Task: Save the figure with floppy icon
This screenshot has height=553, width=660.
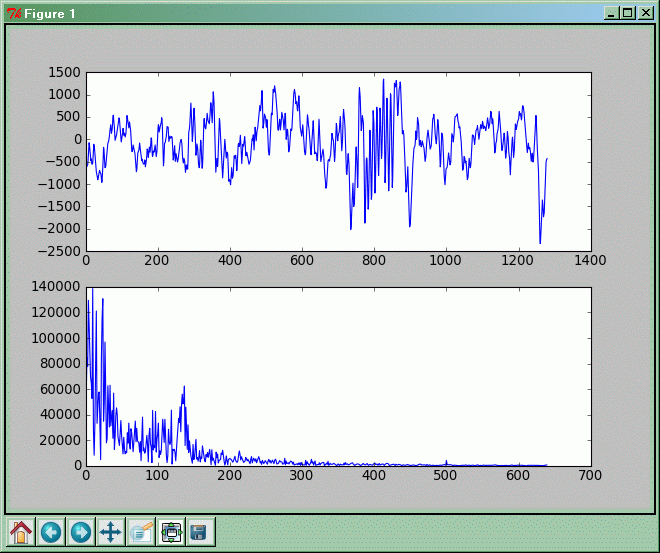Action: click(x=199, y=532)
